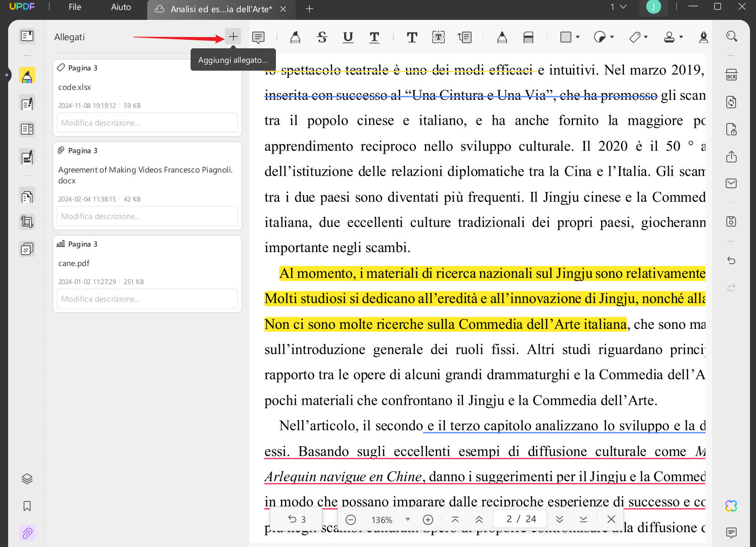Activate the strikethrough text tool
Image resolution: width=756 pixels, height=547 pixels.
322,37
